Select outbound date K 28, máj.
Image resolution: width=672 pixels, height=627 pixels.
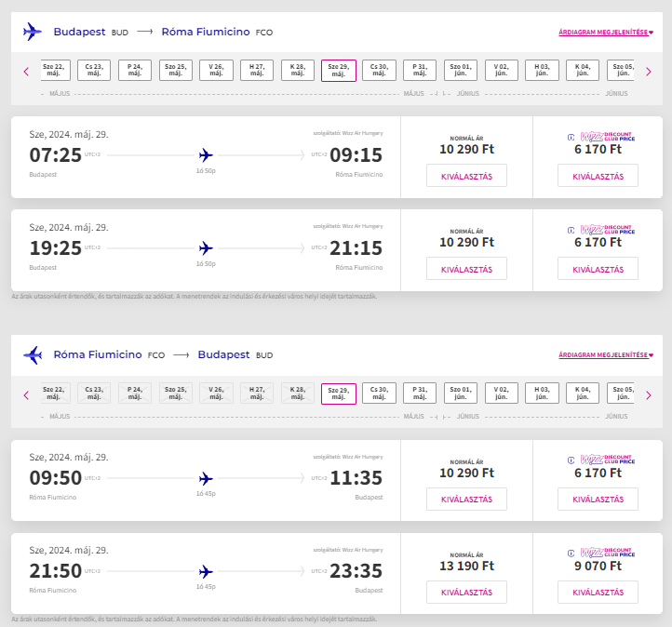pos(298,71)
